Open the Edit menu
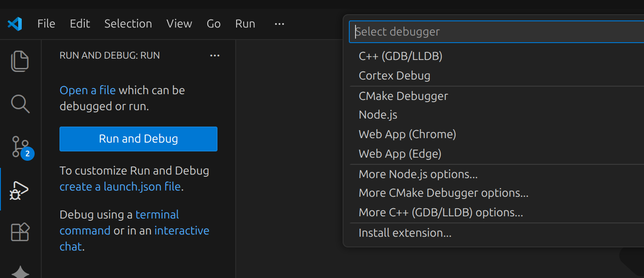The image size is (644, 278). click(80, 24)
